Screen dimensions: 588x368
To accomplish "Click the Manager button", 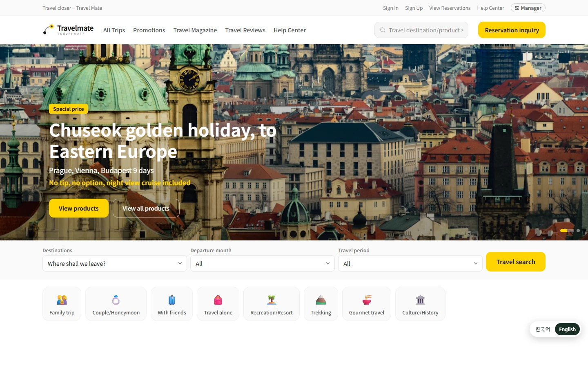I will tap(528, 8).
